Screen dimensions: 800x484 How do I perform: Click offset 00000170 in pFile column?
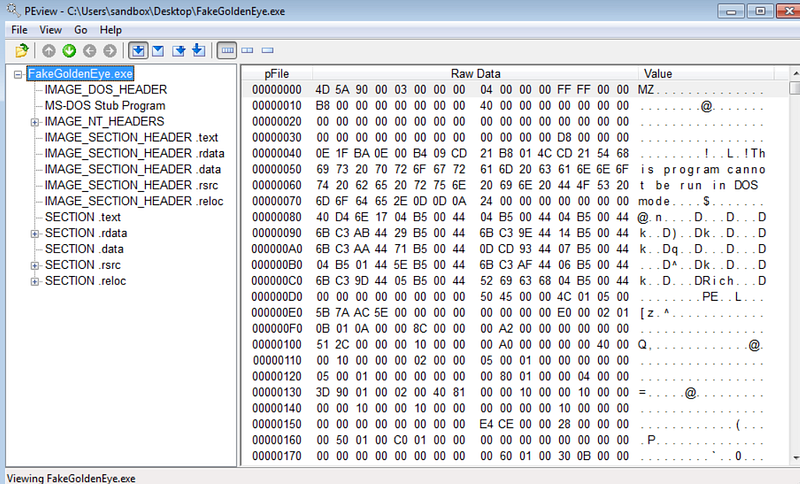(277, 456)
